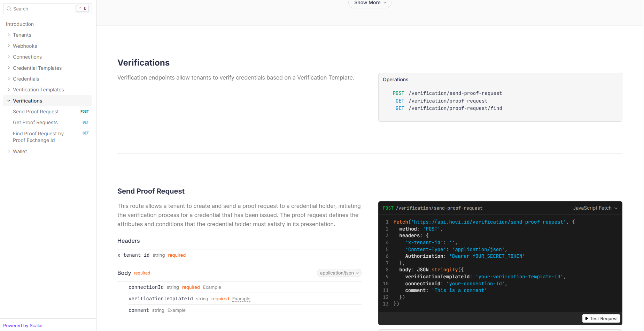Show Example for comment field
The image size is (644, 331).
[176, 310]
